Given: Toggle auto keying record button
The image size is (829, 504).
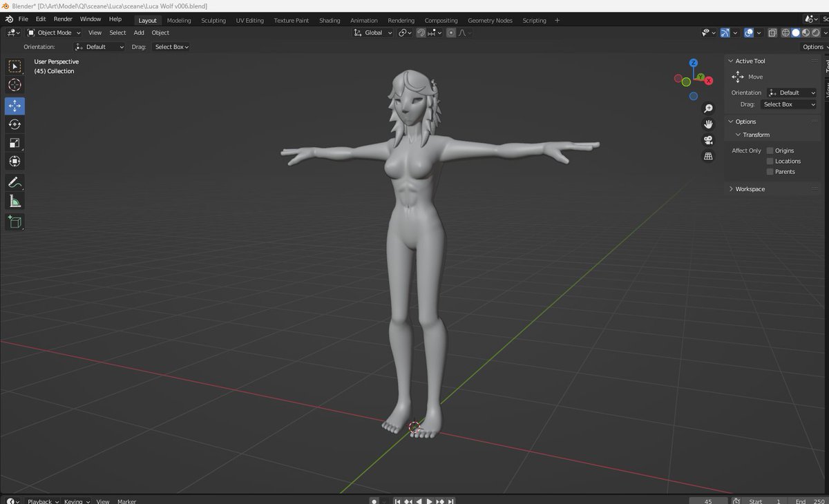Looking at the screenshot, I should click(x=374, y=501).
